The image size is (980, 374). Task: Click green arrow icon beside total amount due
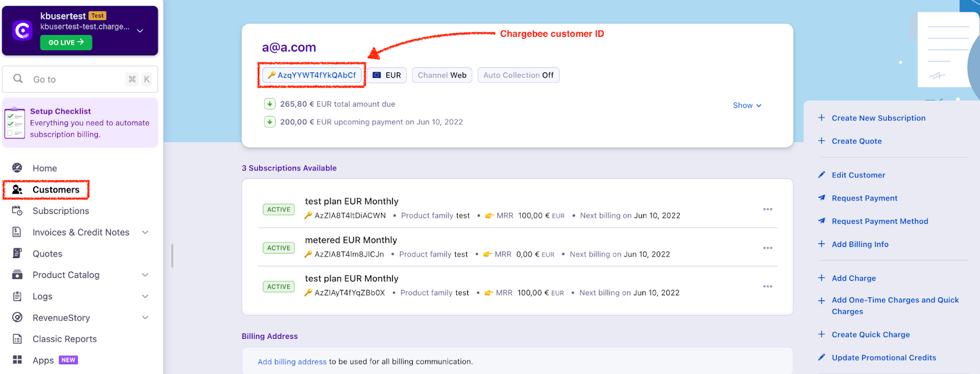point(269,104)
